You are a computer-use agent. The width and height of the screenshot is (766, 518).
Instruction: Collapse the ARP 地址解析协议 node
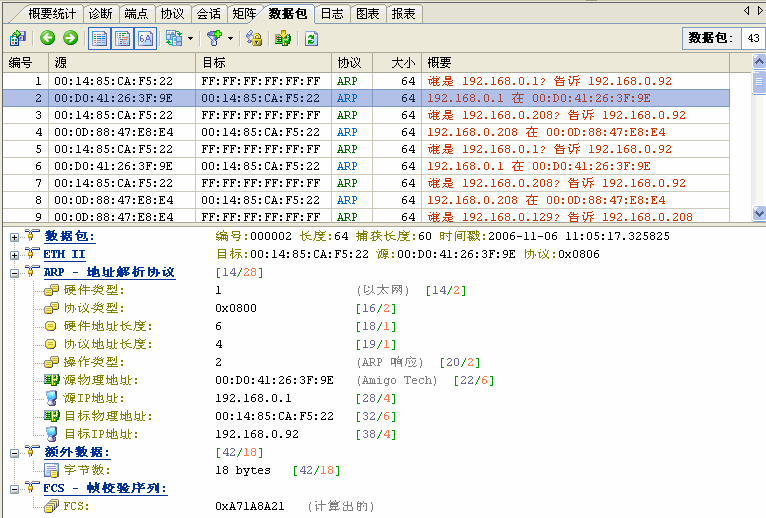(14, 273)
